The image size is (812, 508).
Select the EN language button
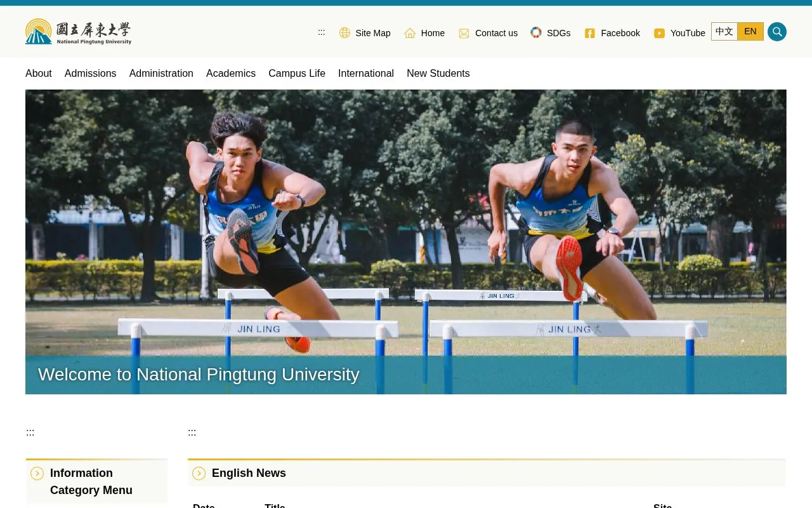[x=750, y=32]
